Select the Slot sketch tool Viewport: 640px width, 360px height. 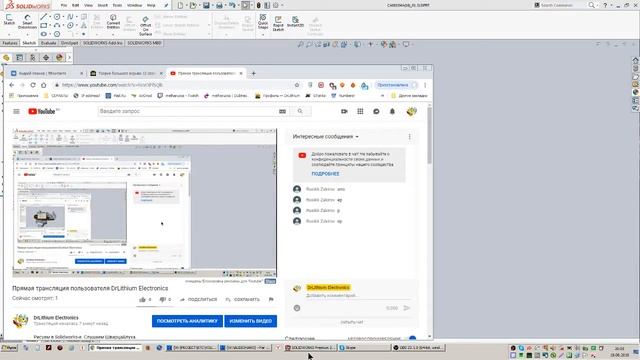44,34
